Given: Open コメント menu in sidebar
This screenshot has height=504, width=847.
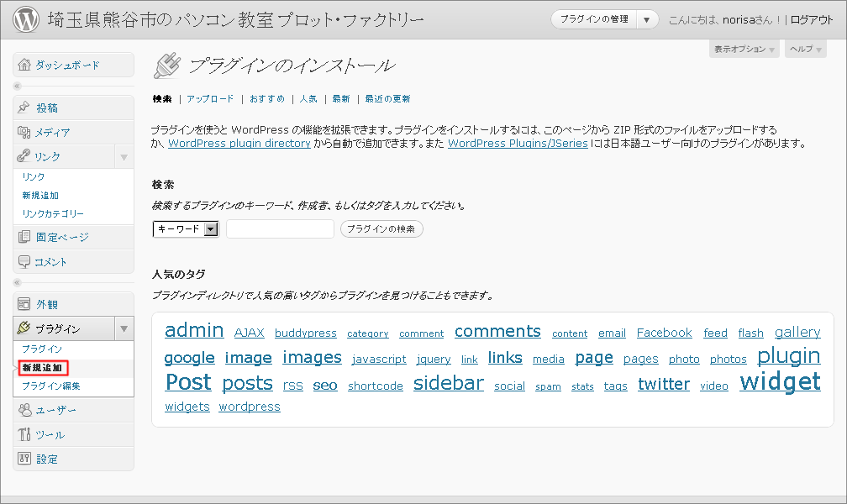Looking at the screenshot, I should pyautogui.click(x=50, y=262).
